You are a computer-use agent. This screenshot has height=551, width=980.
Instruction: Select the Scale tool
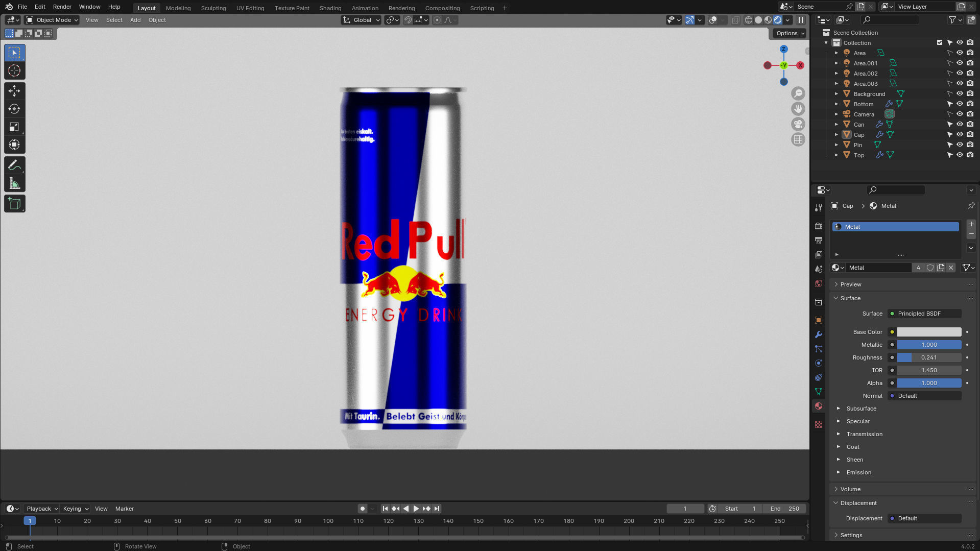tap(14, 127)
